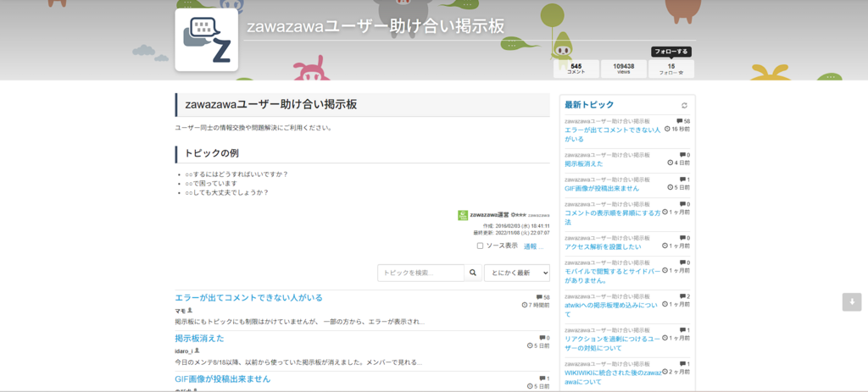Click bullet ○○しても大丈夫でしょうか？
The image size is (868, 392).
point(227,192)
